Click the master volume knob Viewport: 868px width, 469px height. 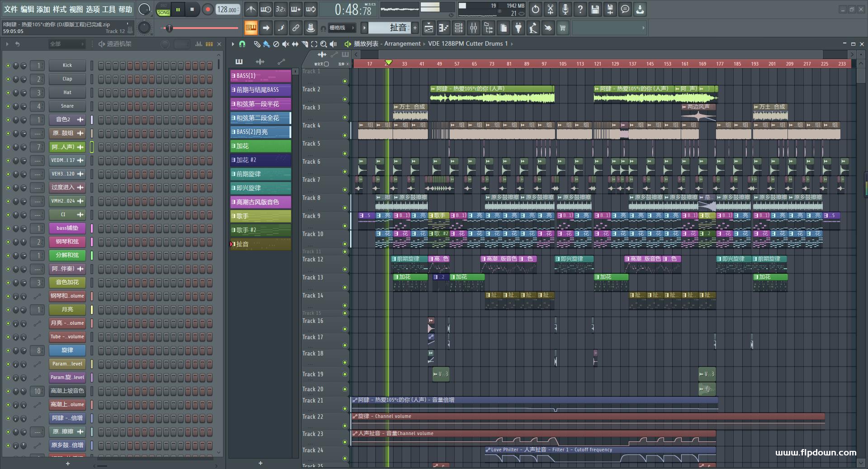144,9
